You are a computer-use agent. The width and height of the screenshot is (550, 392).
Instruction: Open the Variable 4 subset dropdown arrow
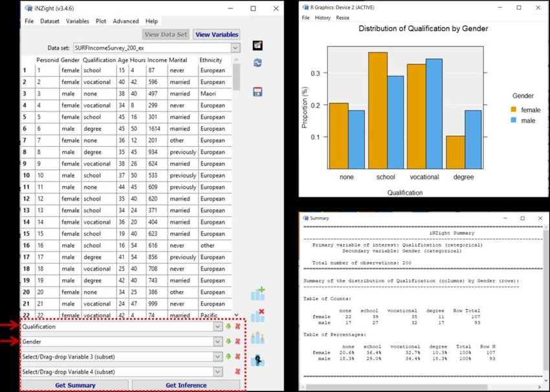(x=218, y=372)
